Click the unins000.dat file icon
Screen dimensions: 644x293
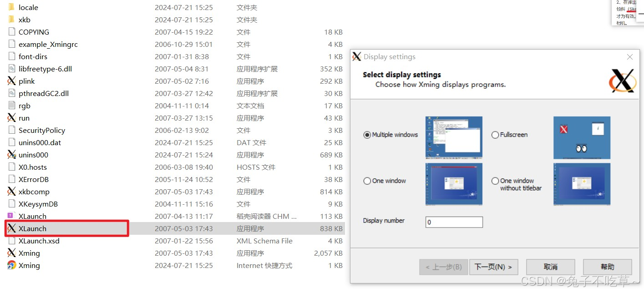pyautogui.click(x=11, y=142)
